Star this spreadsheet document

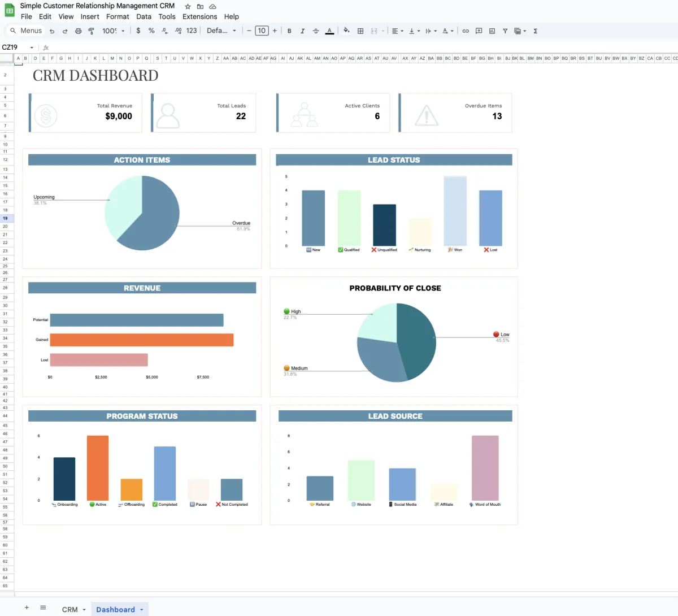pos(188,6)
